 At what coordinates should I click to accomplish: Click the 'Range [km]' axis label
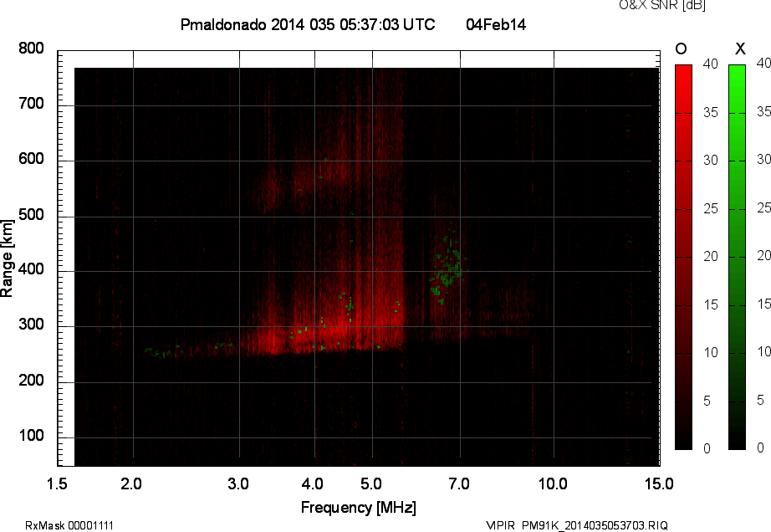[x=7, y=258]
